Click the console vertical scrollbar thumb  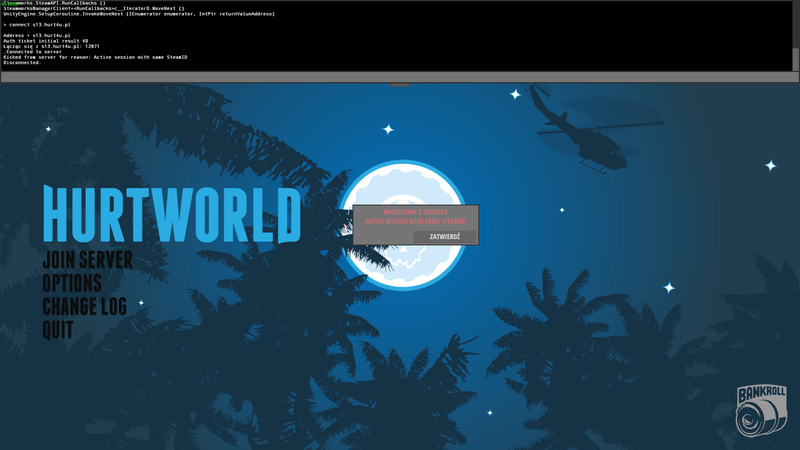pyautogui.click(x=795, y=60)
